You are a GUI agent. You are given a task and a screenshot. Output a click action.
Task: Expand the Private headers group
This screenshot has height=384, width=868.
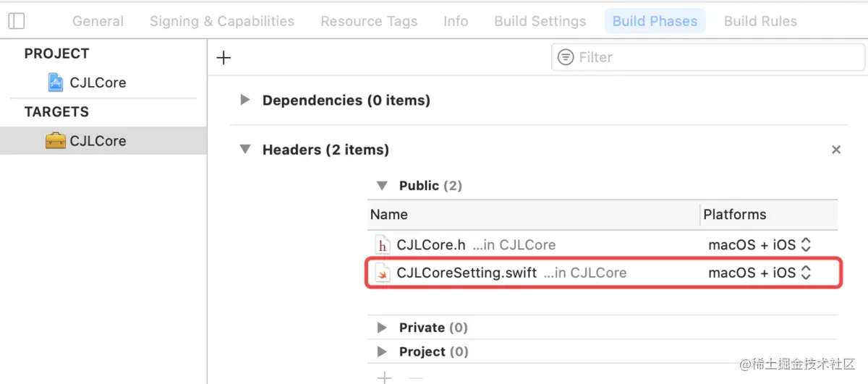click(x=382, y=328)
